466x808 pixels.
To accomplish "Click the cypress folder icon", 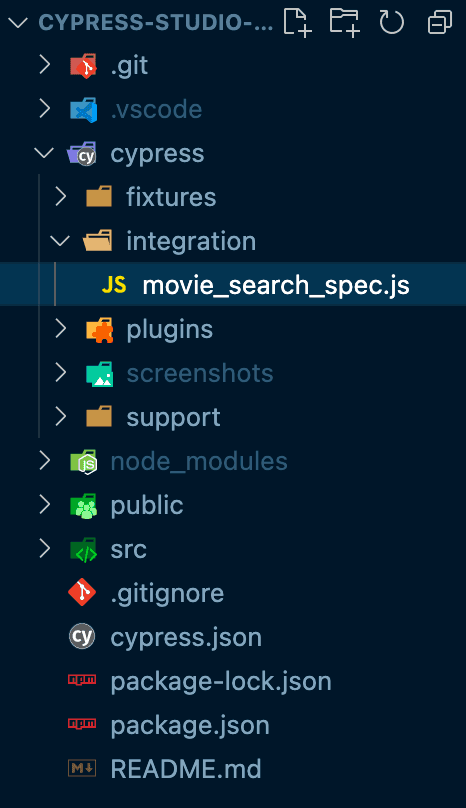I will [x=82, y=154].
